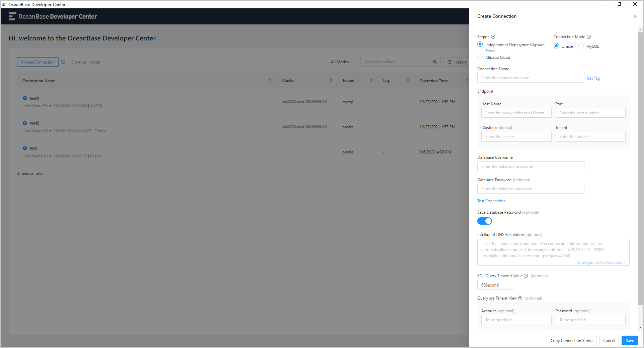
Task: Click the status icon of the 9/6/2021 connection
Action: [x=25, y=148]
